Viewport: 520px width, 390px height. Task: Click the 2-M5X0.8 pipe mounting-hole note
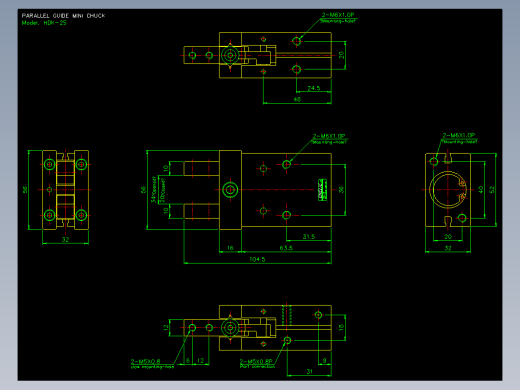click(x=152, y=364)
